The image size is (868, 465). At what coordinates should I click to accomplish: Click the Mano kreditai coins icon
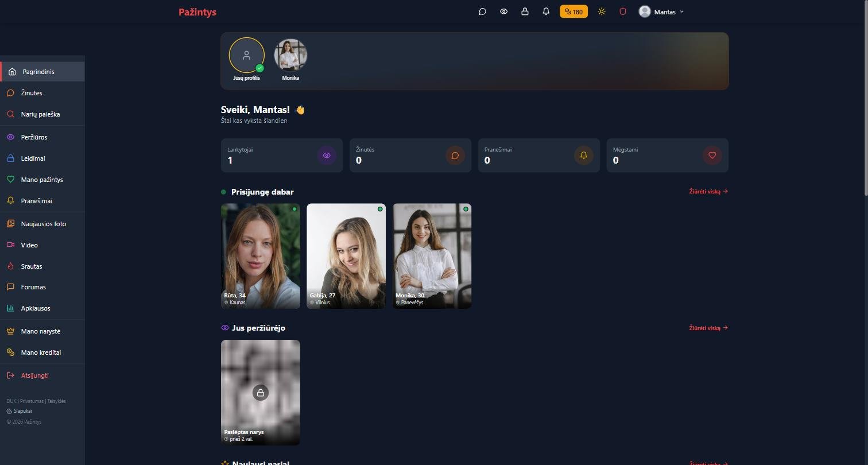pos(10,352)
